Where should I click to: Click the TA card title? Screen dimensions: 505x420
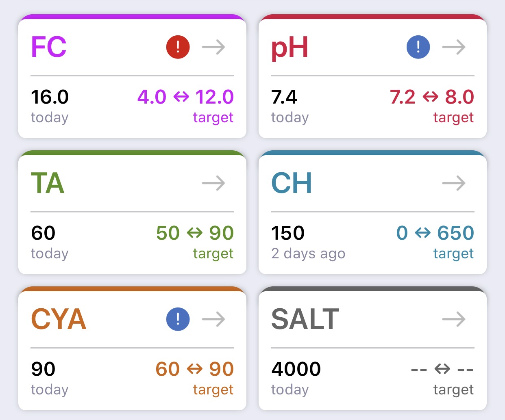(48, 183)
